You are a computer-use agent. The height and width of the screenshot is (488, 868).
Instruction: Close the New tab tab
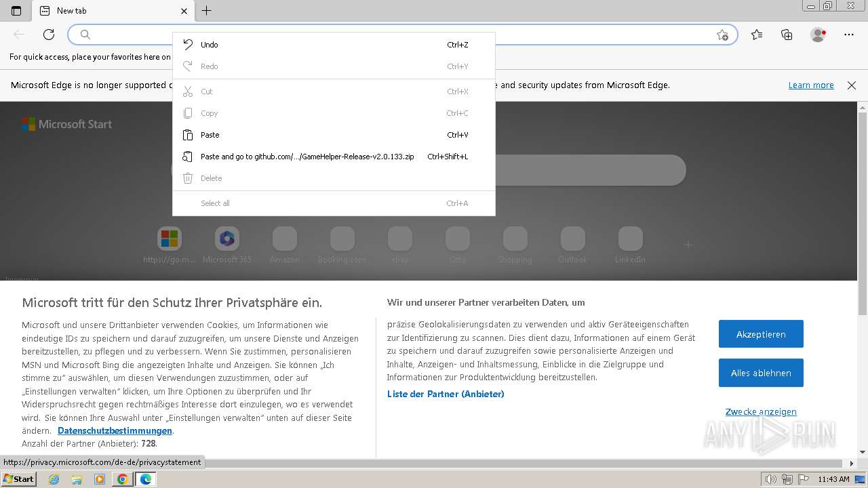coord(184,11)
